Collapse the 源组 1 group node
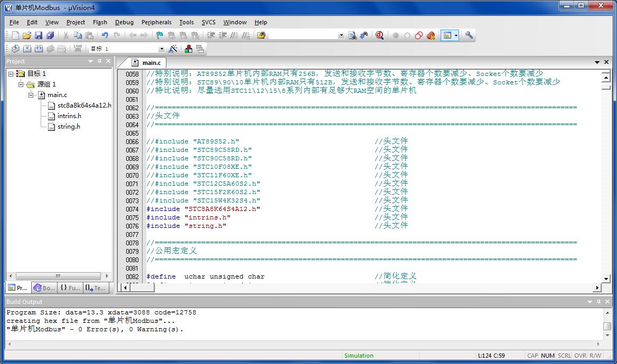 [21, 84]
